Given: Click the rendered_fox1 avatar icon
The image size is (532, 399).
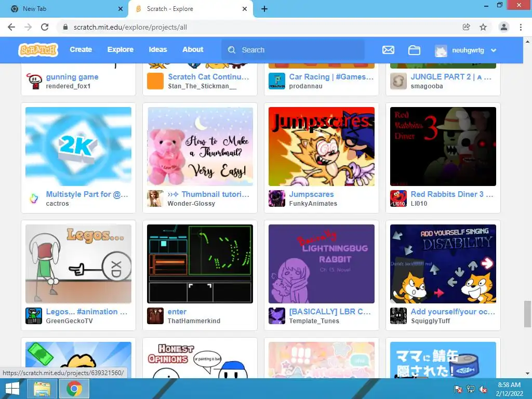Looking at the screenshot, I should [34, 81].
